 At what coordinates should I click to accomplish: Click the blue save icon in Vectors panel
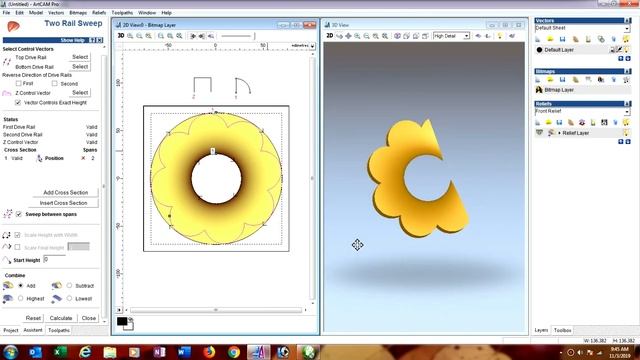pyautogui.click(x=562, y=39)
